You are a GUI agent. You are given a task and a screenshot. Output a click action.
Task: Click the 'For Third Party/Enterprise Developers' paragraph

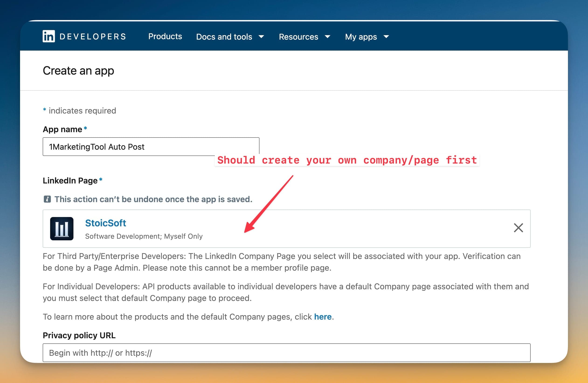click(x=282, y=262)
